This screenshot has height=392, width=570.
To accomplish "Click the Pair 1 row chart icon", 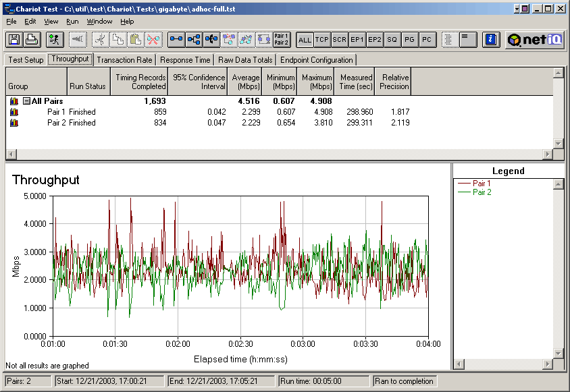I will (x=14, y=112).
